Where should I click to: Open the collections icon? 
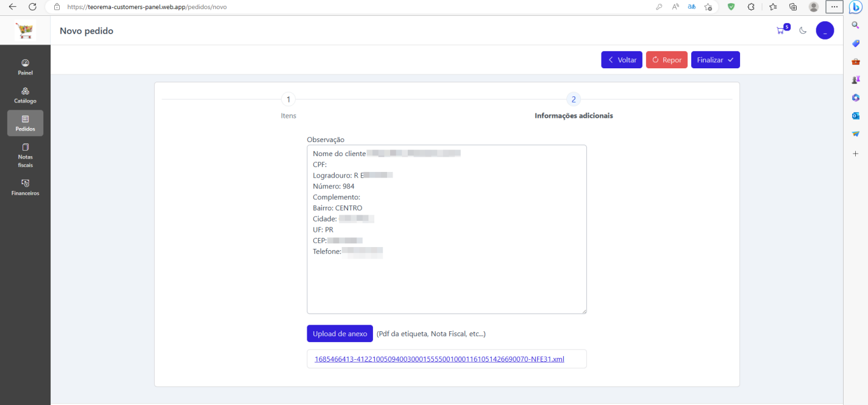point(793,7)
